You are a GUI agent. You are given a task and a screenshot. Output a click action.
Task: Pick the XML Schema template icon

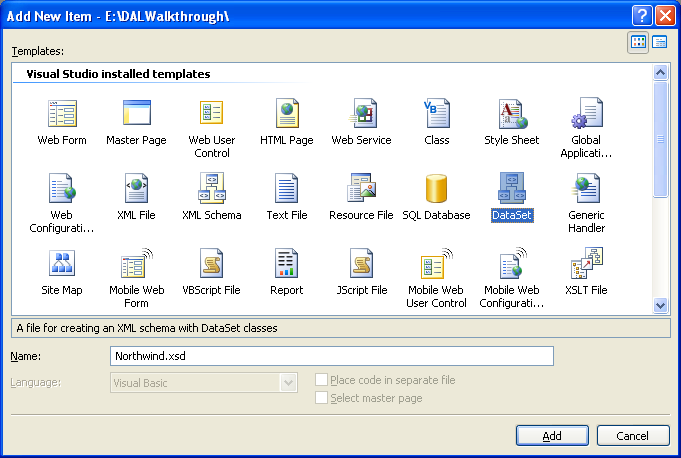(212, 188)
